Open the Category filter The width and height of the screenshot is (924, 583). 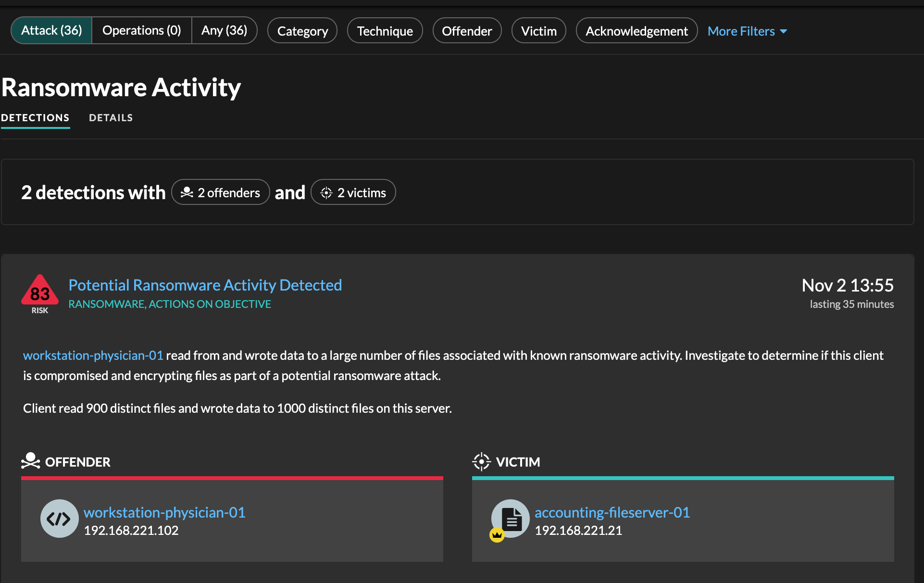[302, 31]
